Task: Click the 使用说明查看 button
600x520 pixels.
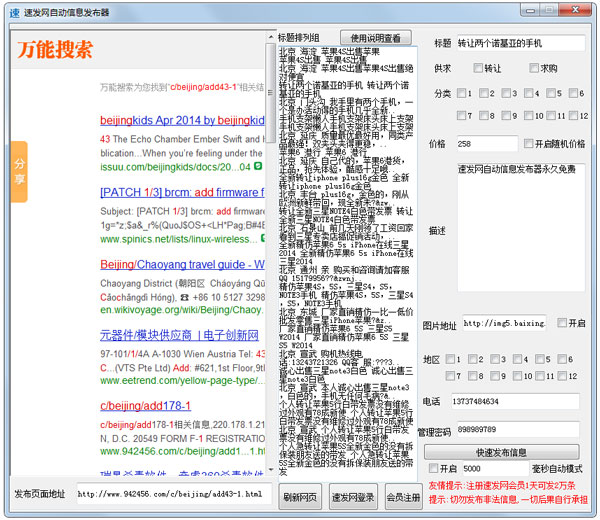Action: click(x=376, y=38)
